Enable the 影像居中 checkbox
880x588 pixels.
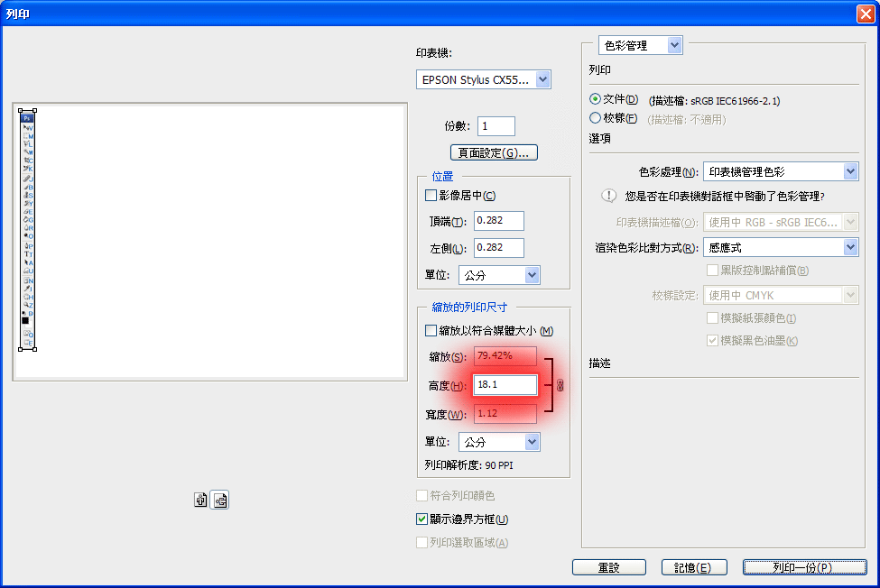(x=431, y=195)
